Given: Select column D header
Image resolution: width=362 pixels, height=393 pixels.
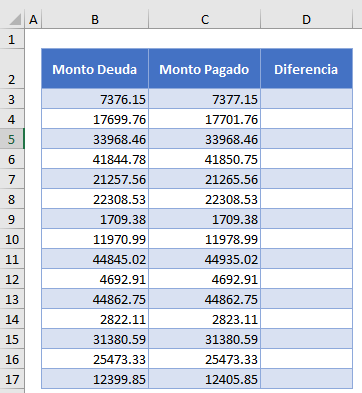Looking at the screenshot, I should pos(306,20).
